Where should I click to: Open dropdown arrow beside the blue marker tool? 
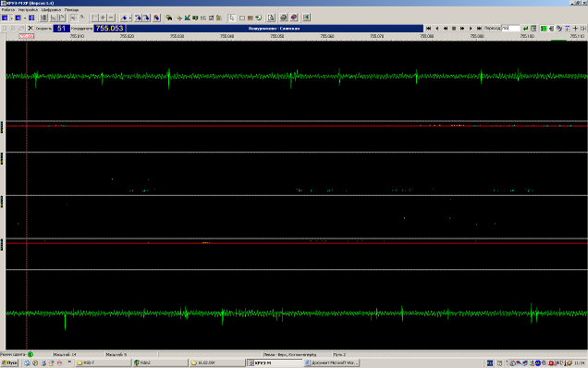coord(129,18)
